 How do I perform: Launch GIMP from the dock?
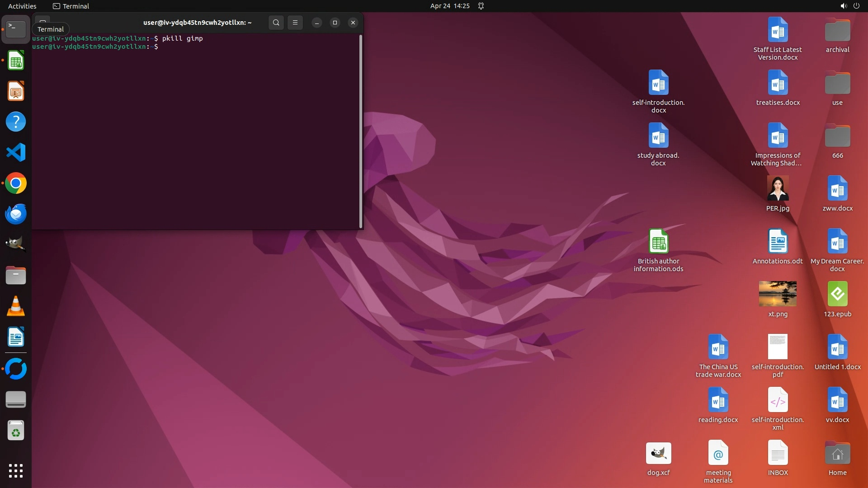16,244
